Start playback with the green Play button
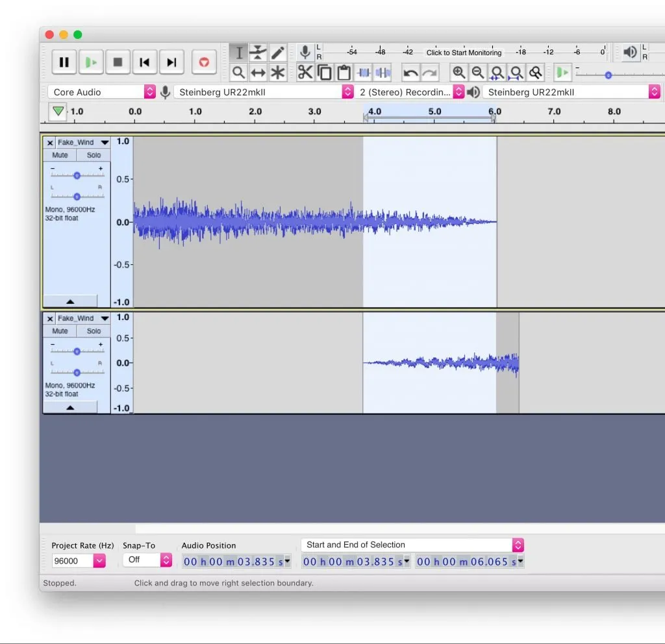Image resolution: width=665 pixels, height=644 pixels. [91, 62]
